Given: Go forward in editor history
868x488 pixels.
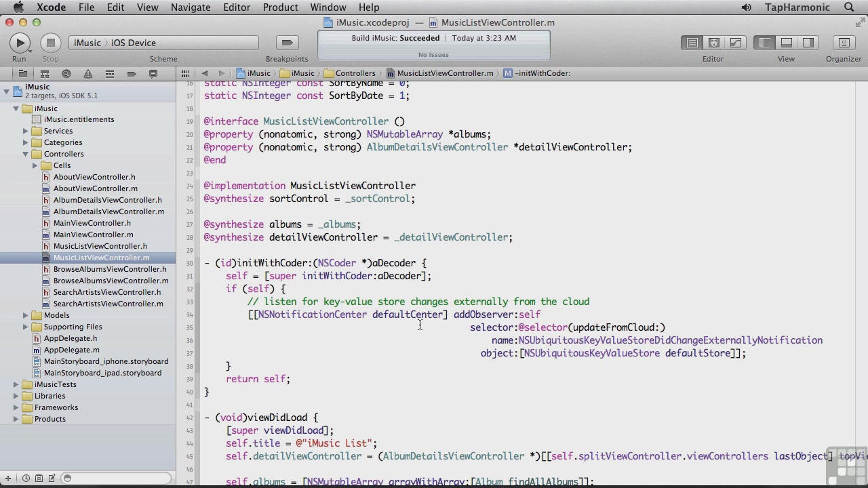Looking at the screenshot, I should pyautogui.click(x=221, y=73).
